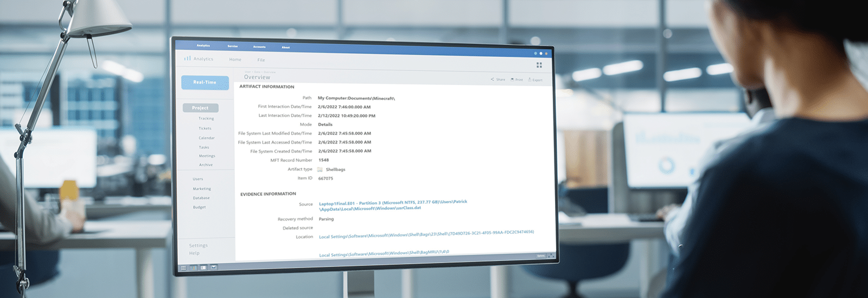Click the fullscreen expand icon at bottom right
The width and height of the screenshot is (868, 298).
pyautogui.click(x=551, y=255)
